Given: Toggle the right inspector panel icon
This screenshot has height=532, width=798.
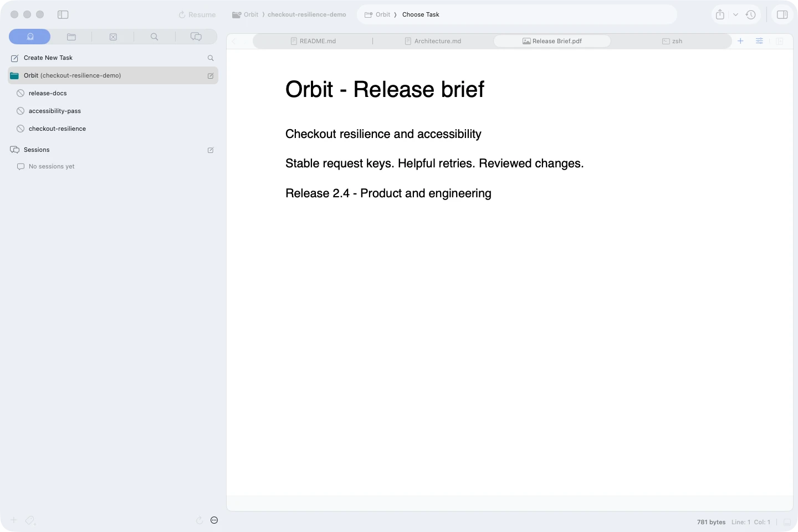Looking at the screenshot, I should tap(782, 14).
